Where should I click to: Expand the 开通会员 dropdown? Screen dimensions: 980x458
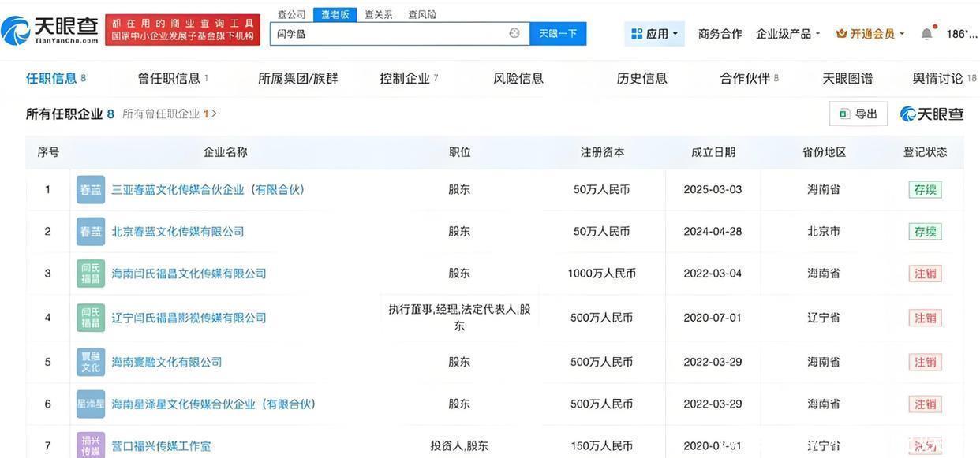[x=870, y=34]
